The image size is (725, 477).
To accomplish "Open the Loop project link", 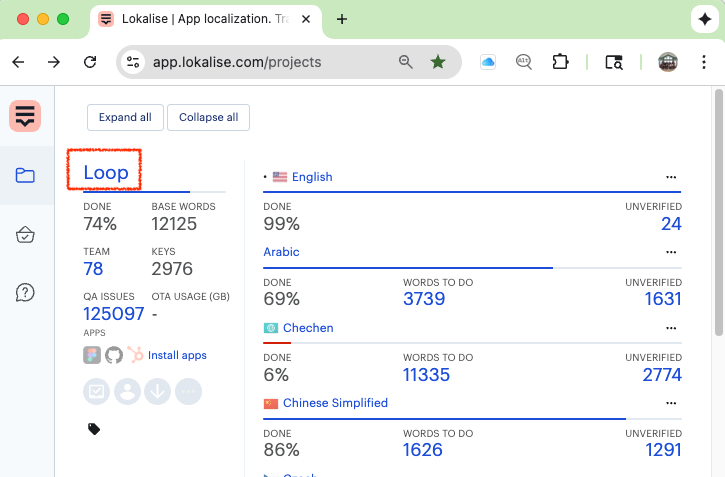I will [x=106, y=172].
